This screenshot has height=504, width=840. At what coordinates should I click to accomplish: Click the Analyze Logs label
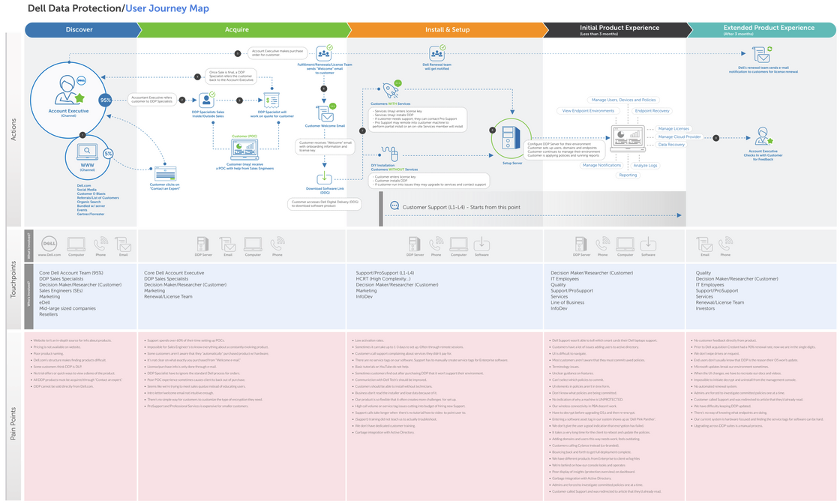(x=645, y=165)
